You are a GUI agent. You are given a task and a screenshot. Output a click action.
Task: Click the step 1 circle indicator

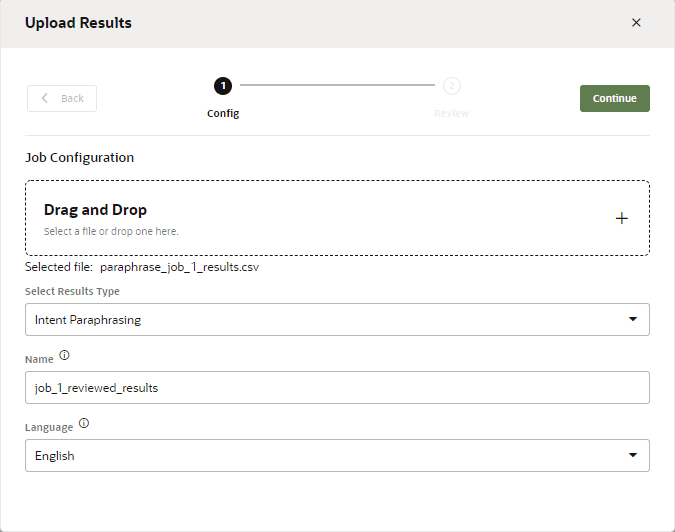coord(223,86)
